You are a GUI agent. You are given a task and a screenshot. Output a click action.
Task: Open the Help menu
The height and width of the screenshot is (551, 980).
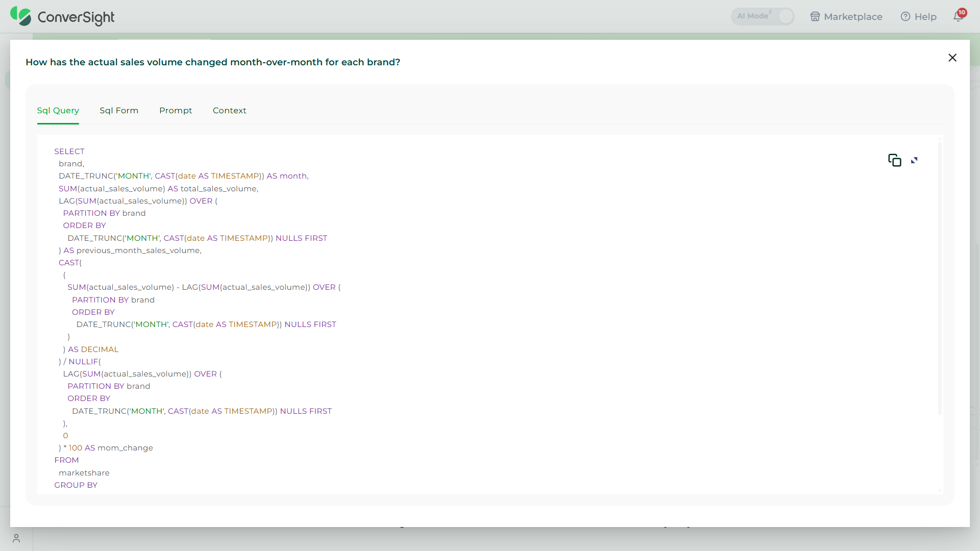click(919, 17)
